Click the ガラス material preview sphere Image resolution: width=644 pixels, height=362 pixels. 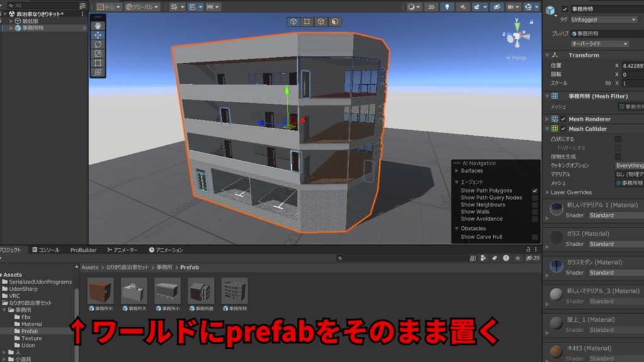coord(556,237)
